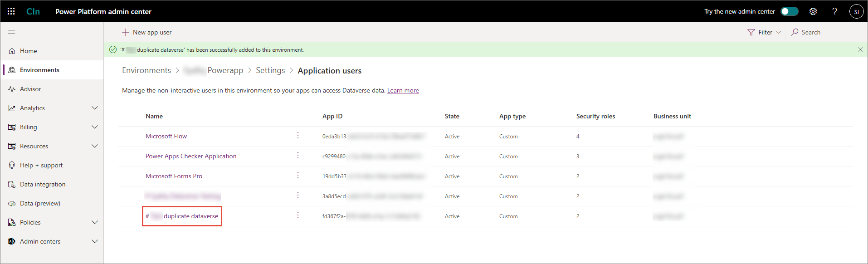
Task: Open Data integration in sidebar
Action: click(43, 184)
